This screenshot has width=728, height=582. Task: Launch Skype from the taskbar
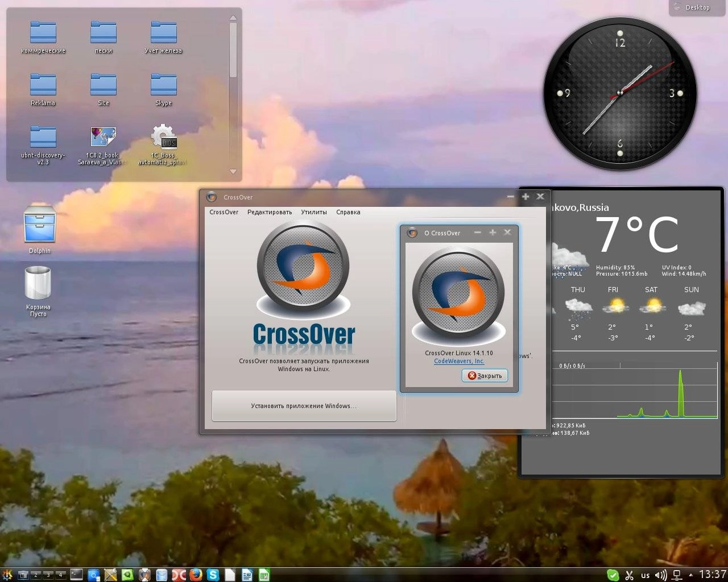[213, 575]
